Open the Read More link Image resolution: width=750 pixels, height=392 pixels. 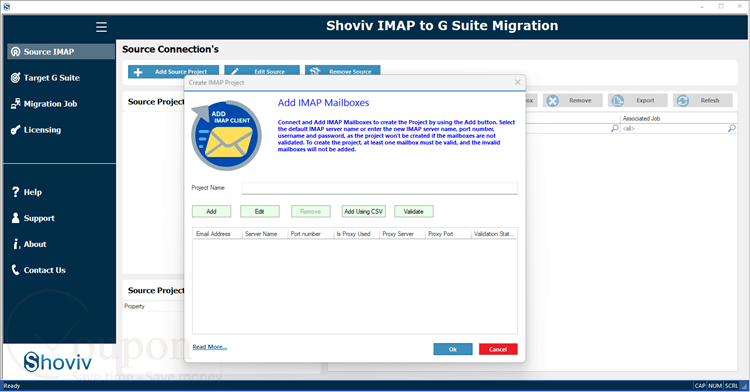click(x=210, y=347)
